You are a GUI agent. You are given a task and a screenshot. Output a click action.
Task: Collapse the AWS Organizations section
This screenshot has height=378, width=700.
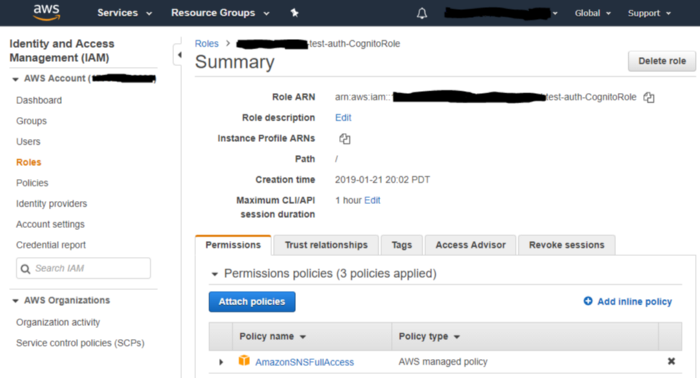click(15, 301)
